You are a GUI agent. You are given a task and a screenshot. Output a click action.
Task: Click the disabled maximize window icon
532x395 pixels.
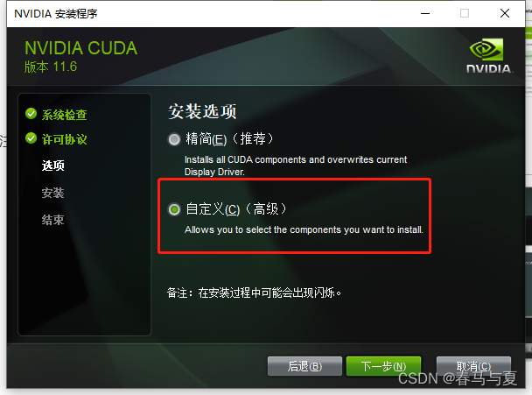point(465,14)
